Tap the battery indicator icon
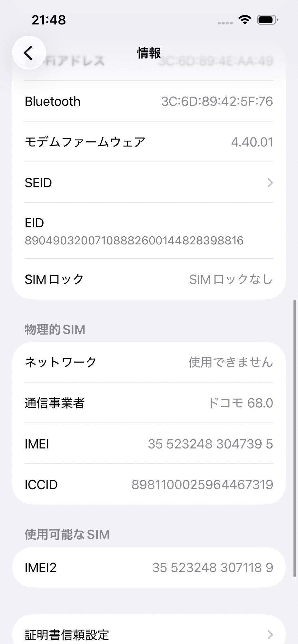The height and width of the screenshot is (644, 298). (267, 20)
